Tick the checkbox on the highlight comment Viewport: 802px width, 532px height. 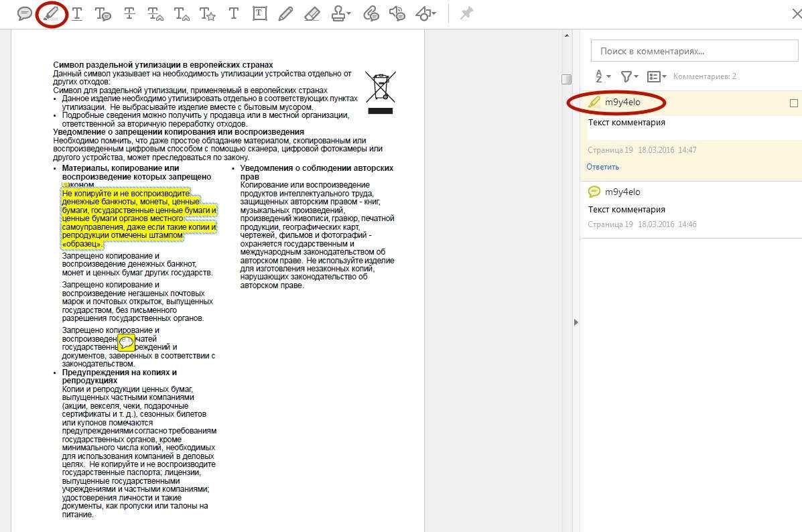pyautogui.click(x=794, y=103)
